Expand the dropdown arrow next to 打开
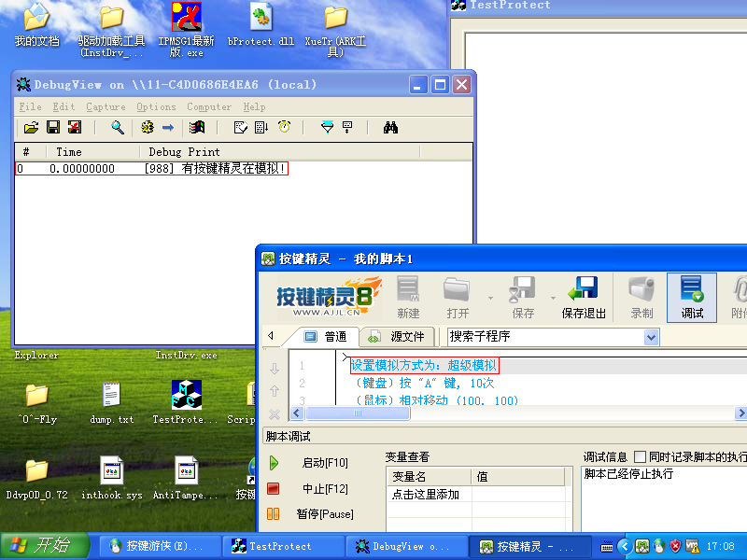 [x=490, y=298]
